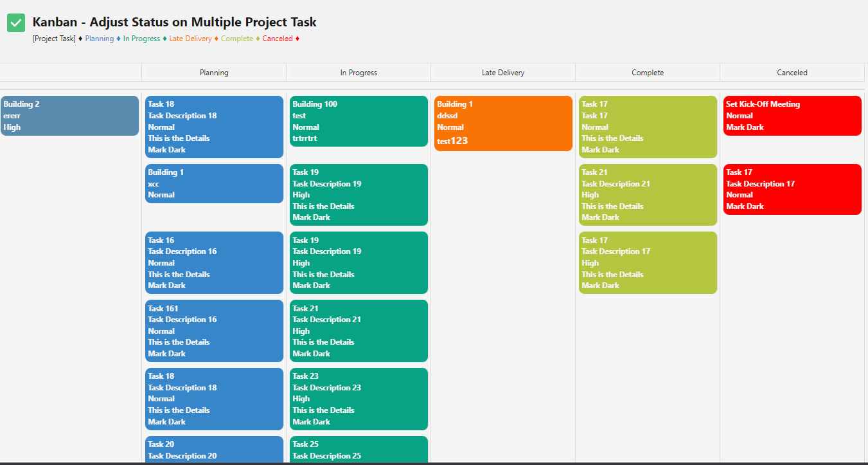Click the Building 100 card
Viewport: 868px width, 465px height.
point(359,121)
